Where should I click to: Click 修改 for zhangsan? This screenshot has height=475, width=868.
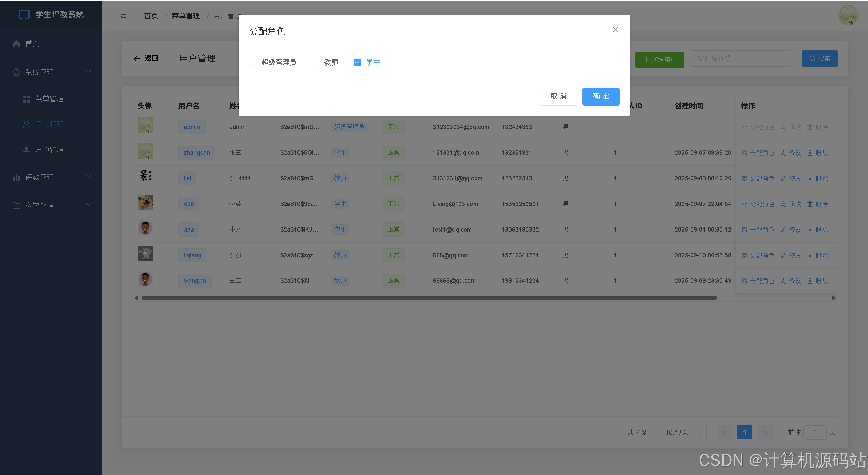[791, 153]
